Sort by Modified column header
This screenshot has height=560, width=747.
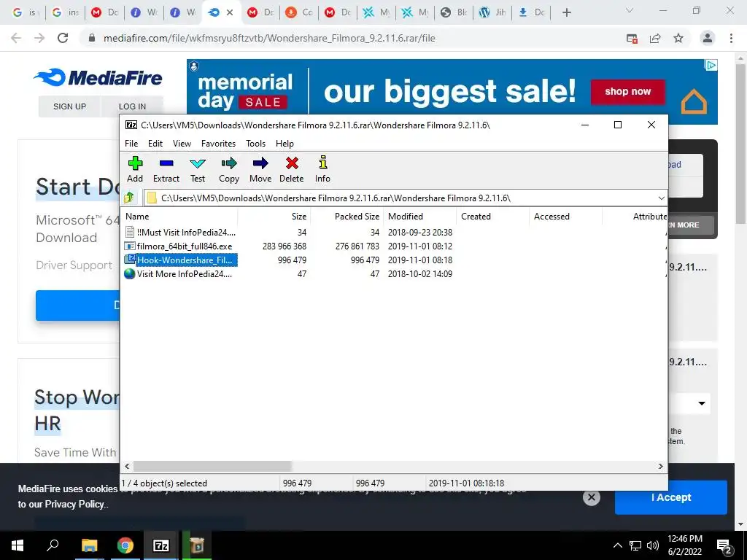pos(419,216)
